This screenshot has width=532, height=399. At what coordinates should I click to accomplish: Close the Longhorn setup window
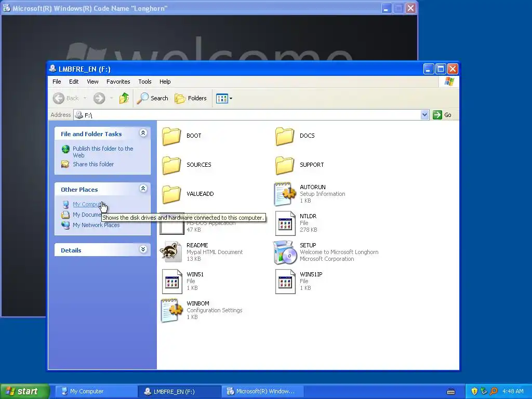click(x=410, y=8)
